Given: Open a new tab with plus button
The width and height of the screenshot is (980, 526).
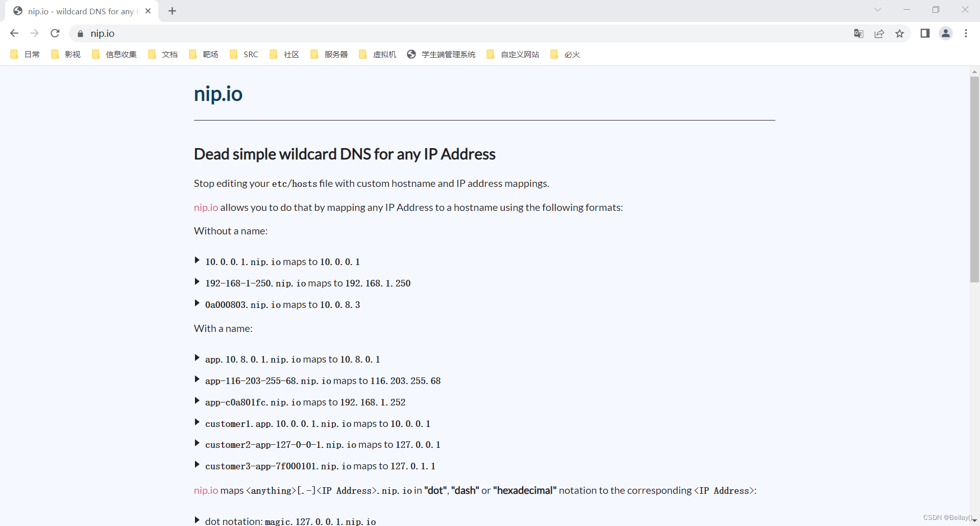Looking at the screenshot, I should (172, 11).
